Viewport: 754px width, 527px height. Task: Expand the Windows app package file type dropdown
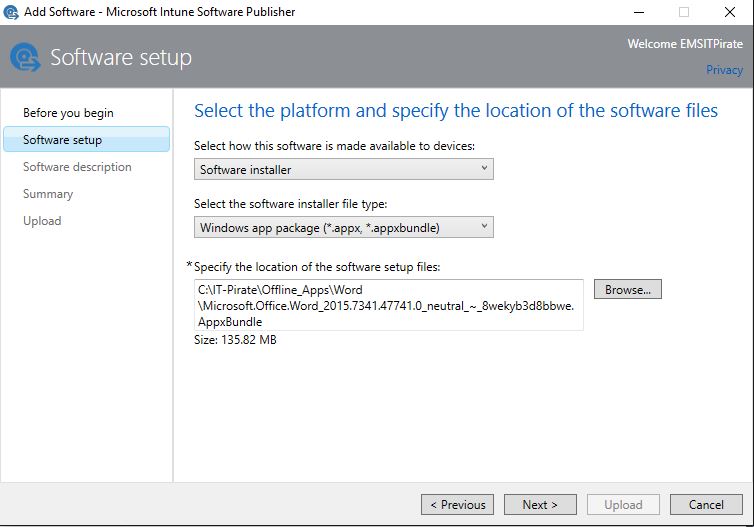344,227
